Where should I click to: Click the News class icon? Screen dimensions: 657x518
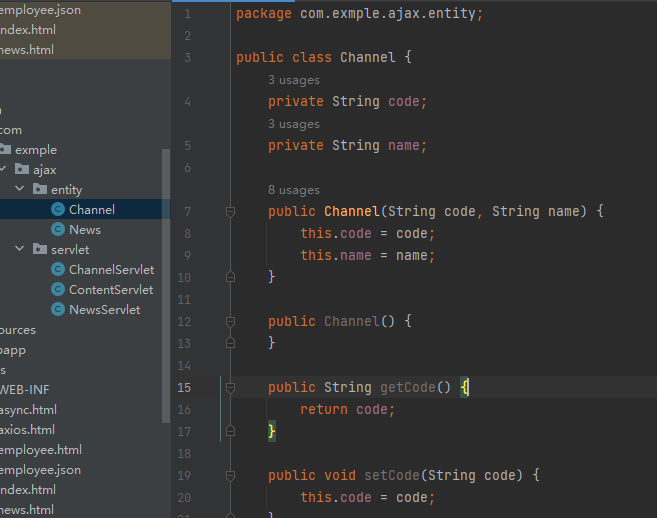pyautogui.click(x=58, y=230)
